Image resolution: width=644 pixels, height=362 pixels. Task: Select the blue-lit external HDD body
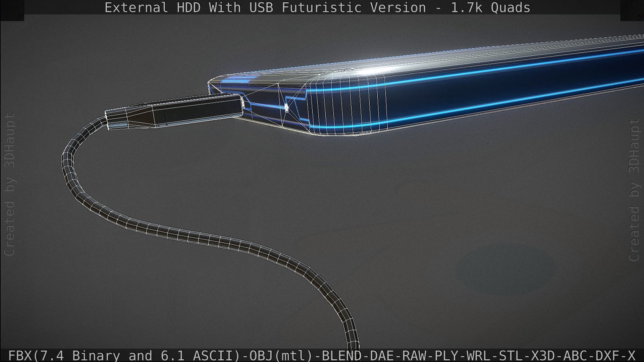pyautogui.click(x=426, y=85)
